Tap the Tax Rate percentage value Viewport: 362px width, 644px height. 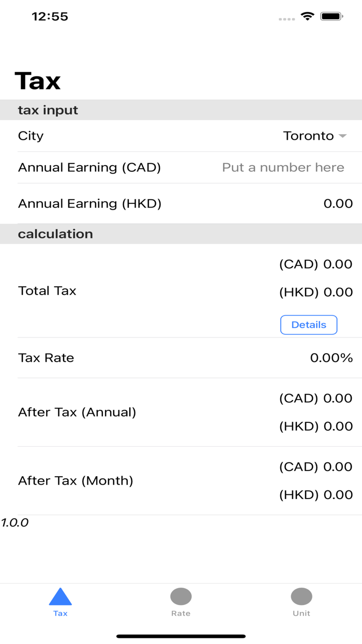(x=331, y=358)
